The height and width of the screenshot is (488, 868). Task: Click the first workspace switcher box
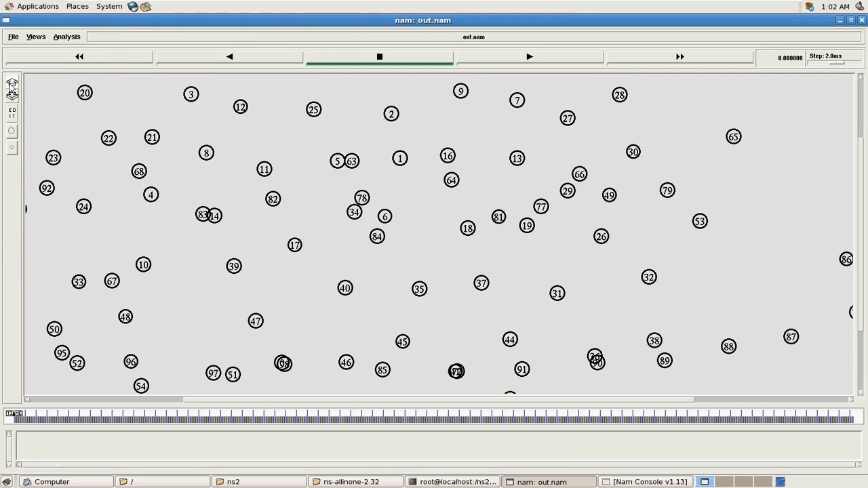point(705,482)
